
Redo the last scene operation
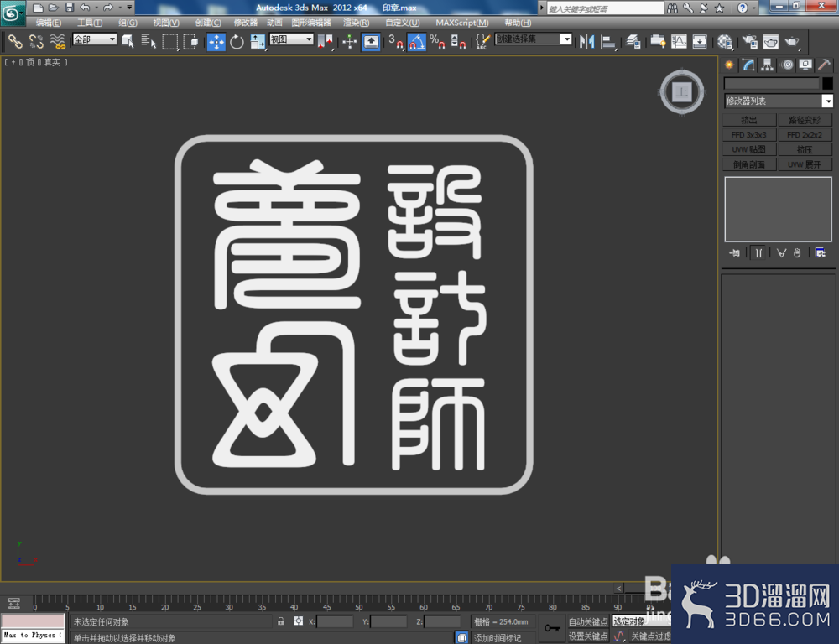pos(108,8)
